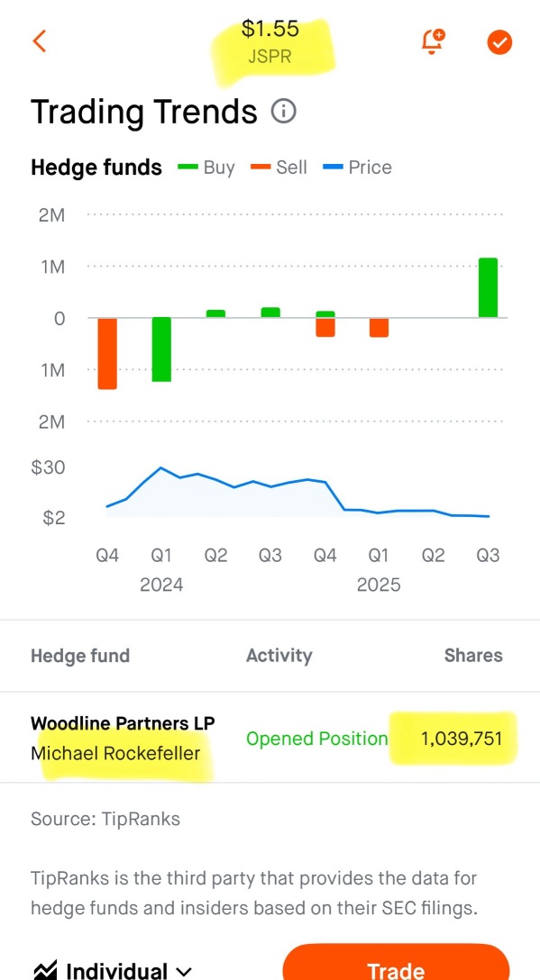Image resolution: width=540 pixels, height=980 pixels.
Task: Click the Activity column header
Action: 279,656
